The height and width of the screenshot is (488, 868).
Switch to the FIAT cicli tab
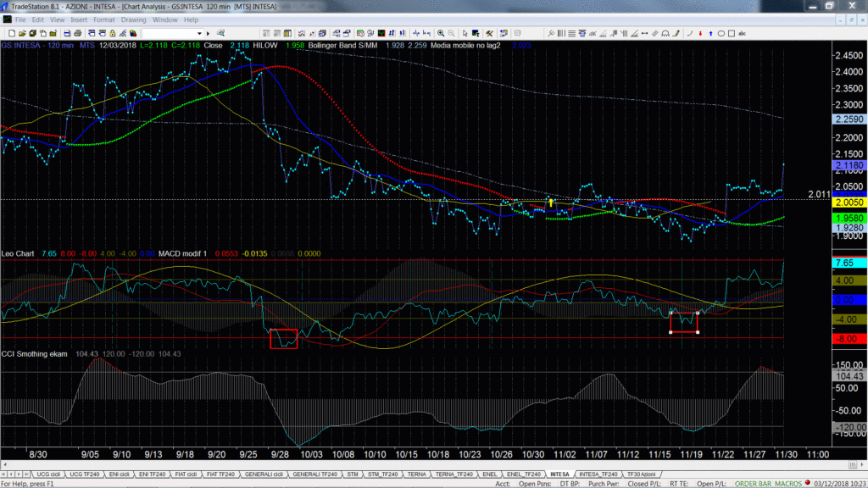[186, 474]
